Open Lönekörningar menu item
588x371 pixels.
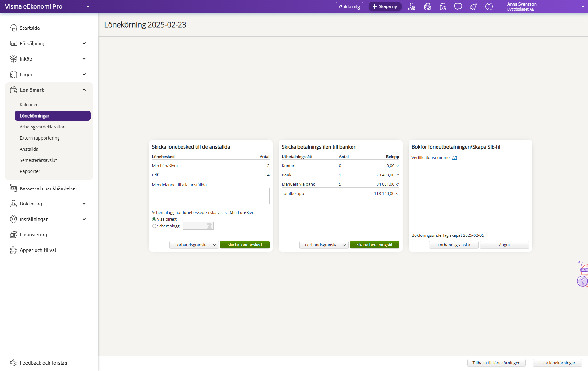[53, 116]
